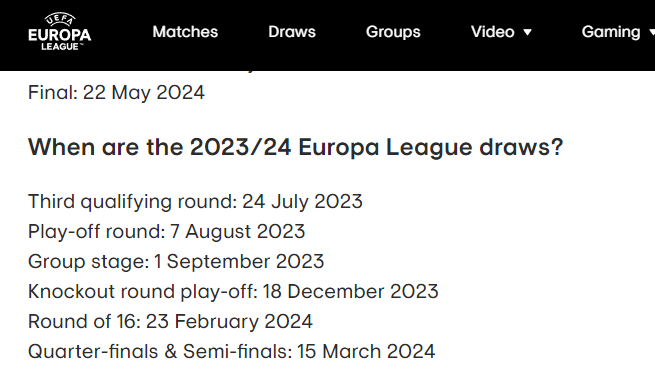The width and height of the screenshot is (655, 385).
Task: Click the UEFA Europa League logo
Action: pos(60,32)
